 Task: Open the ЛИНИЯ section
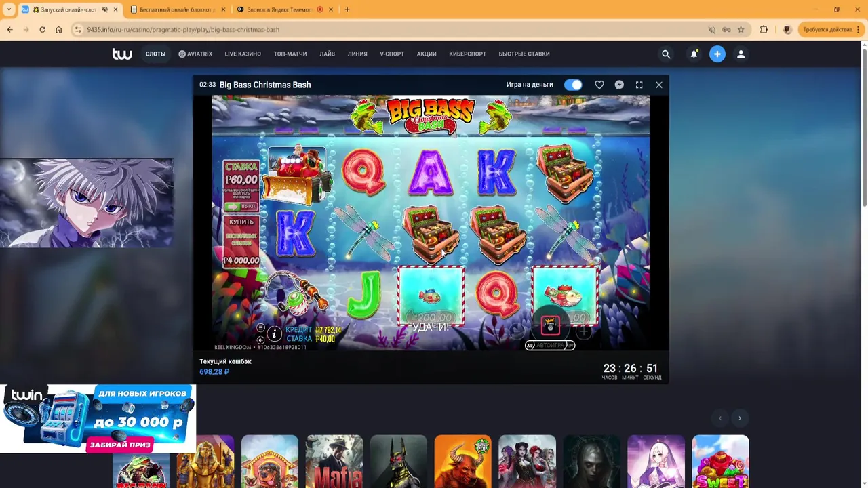(357, 54)
